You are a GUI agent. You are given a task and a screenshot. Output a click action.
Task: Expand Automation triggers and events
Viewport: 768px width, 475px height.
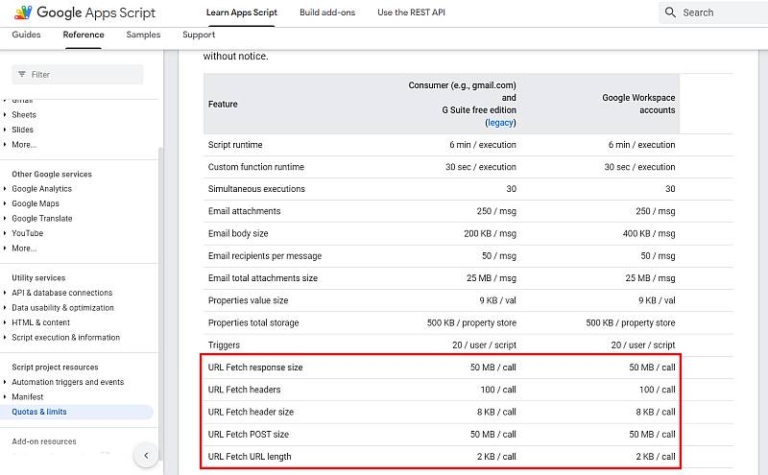pyautogui.click(x=5, y=382)
